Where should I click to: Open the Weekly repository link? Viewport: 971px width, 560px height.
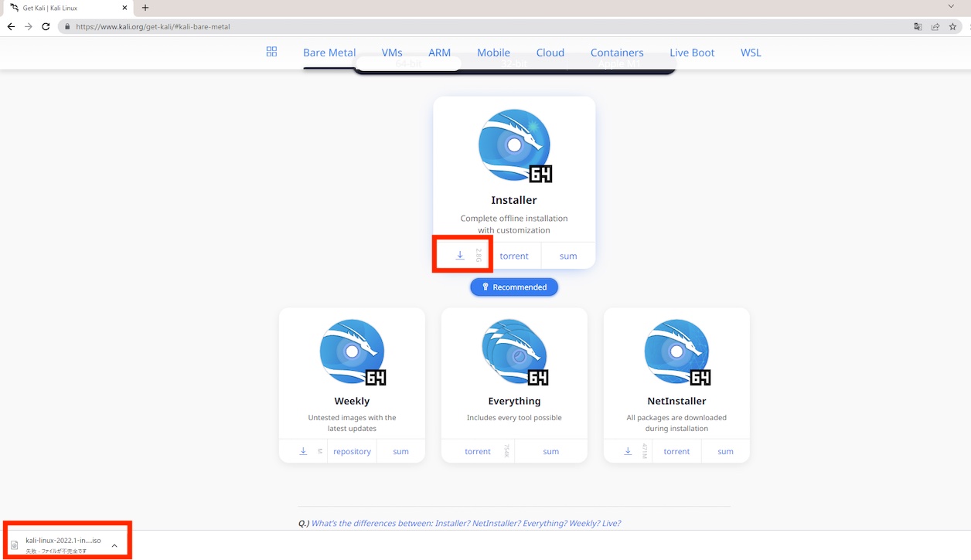pyautogui.click(x=353, y=451)
